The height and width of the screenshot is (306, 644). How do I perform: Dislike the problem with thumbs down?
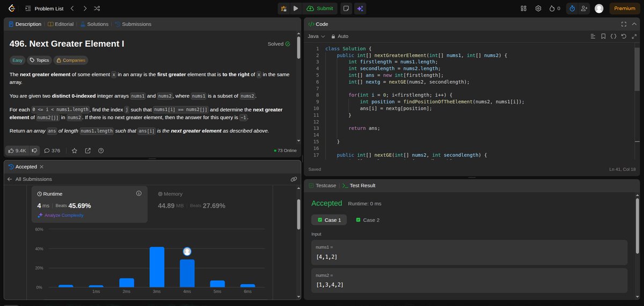(34, 151)
